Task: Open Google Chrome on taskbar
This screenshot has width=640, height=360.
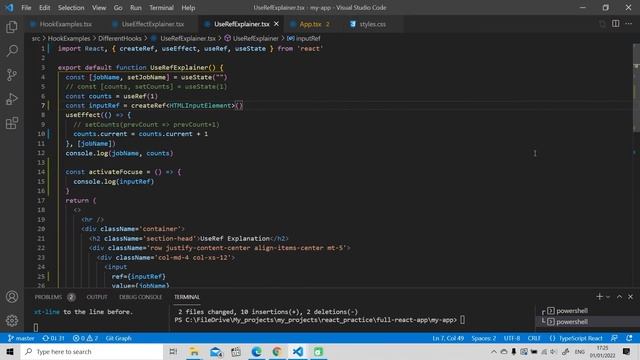Action: [277, 351]
